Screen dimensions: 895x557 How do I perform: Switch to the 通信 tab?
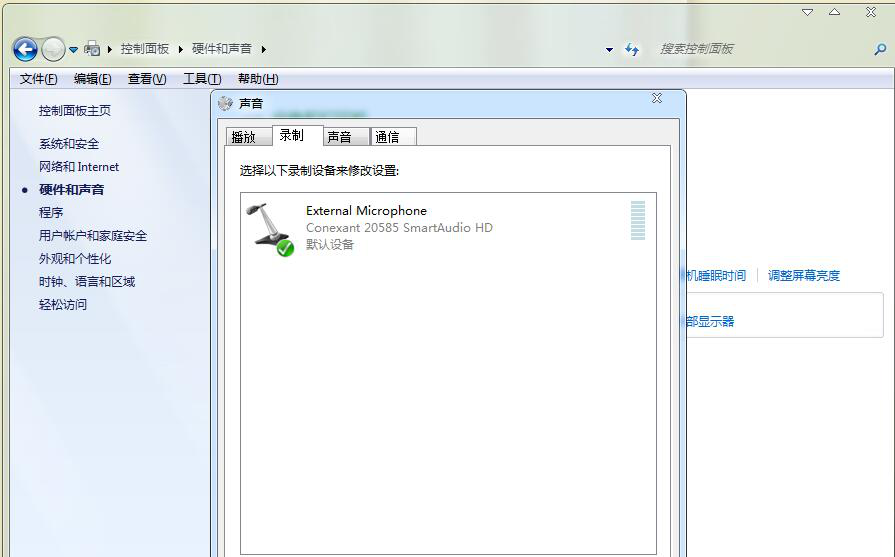[x=387, y=137]
